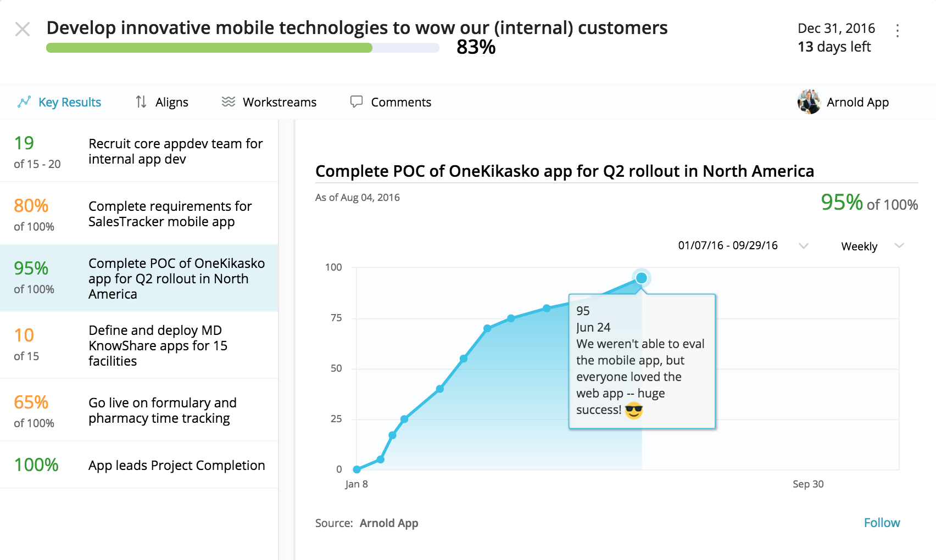The width and height of the screenshot is (936, 560).
Task: Click the Follow link
Action: coord(882,523)
